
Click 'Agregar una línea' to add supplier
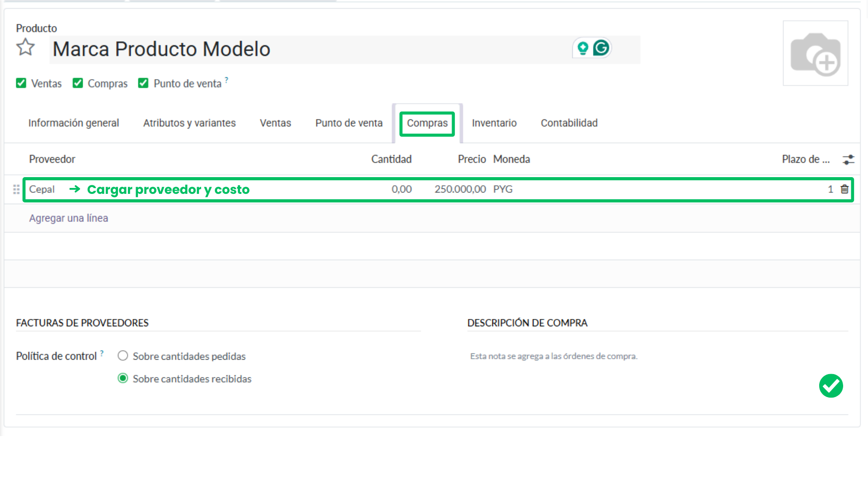coord(68,218)
